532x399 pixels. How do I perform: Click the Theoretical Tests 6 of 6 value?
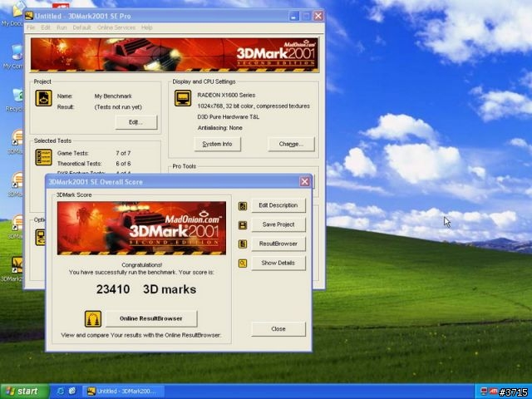pyautogui.click(x=123, y=164)
